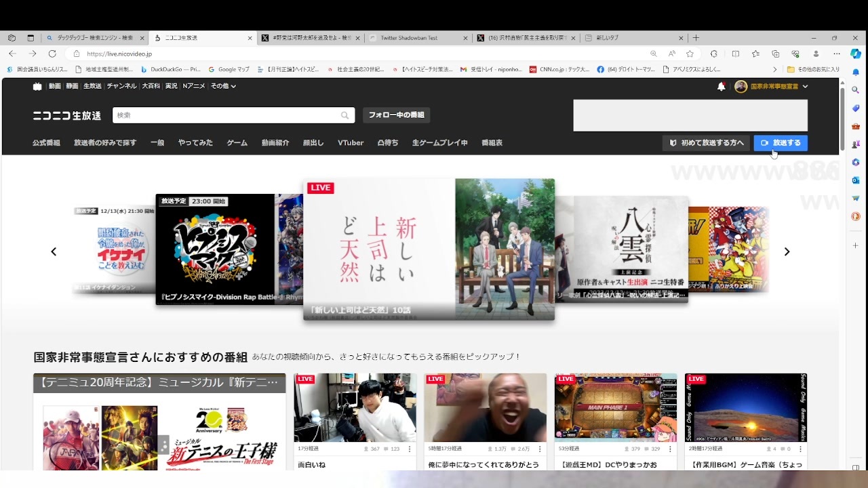
Task: Click 初めて放送する方へ link button
Action: click(x=706, y=143)
